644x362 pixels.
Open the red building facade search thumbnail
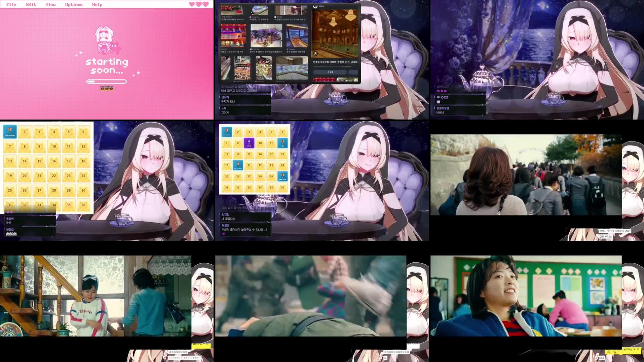pos(233,36)
